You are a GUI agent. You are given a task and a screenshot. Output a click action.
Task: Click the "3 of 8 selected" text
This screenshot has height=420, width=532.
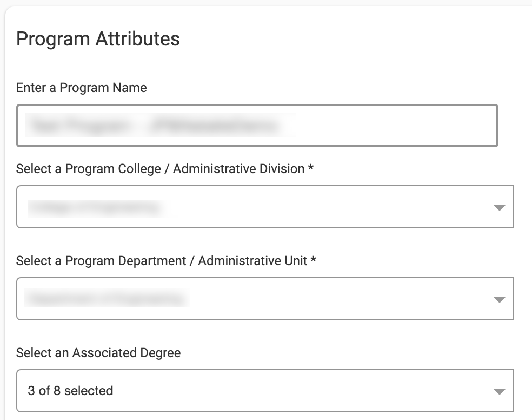click(x=70, y=391)
